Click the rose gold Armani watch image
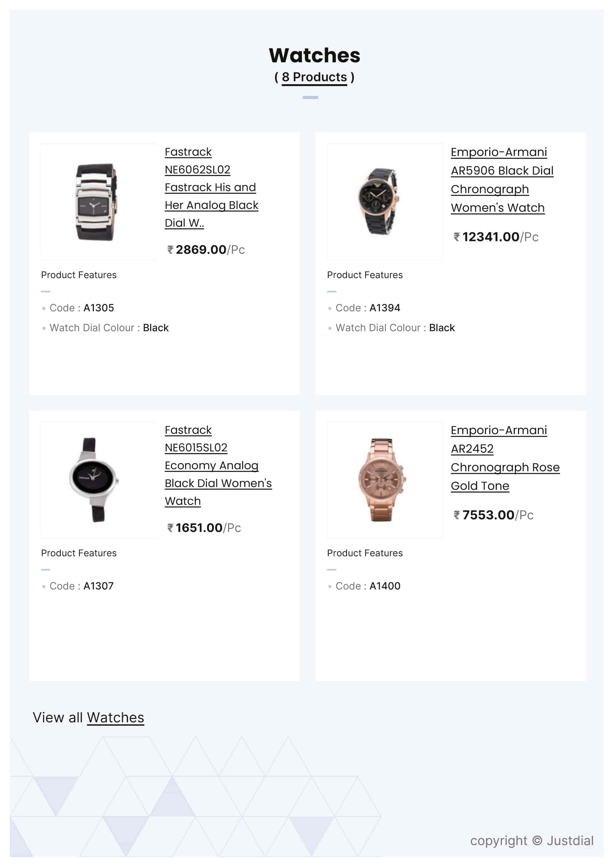Viewport: 614px width, 868px height. tap(381, 480)
